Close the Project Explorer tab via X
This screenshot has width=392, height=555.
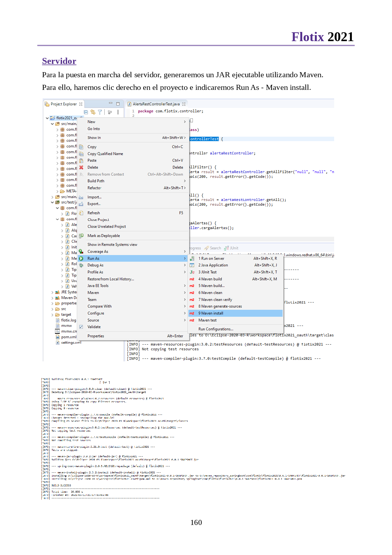pyautogui.click(x=81, y=104)
